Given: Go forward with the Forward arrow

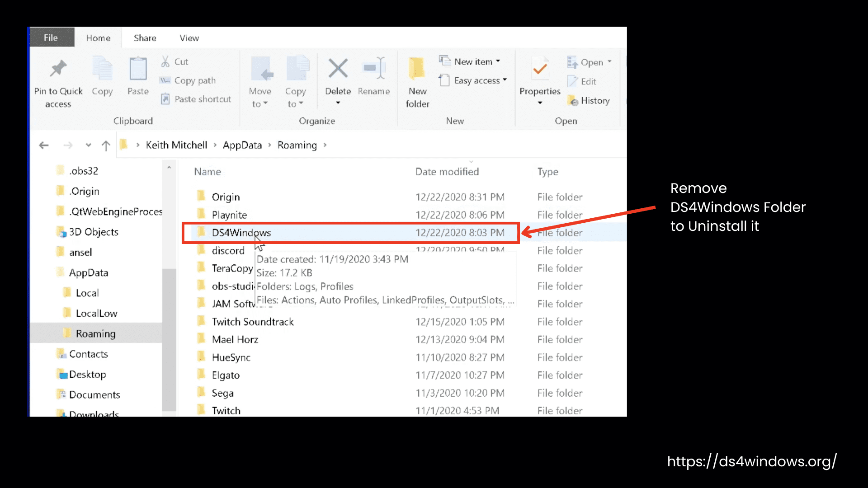Looking at the screenshot, I should (68, 145).
